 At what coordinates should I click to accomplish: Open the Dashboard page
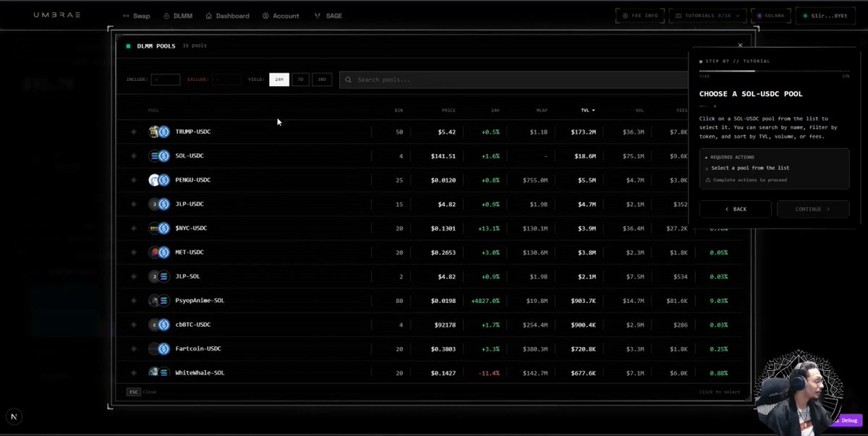tap(227, 16)
